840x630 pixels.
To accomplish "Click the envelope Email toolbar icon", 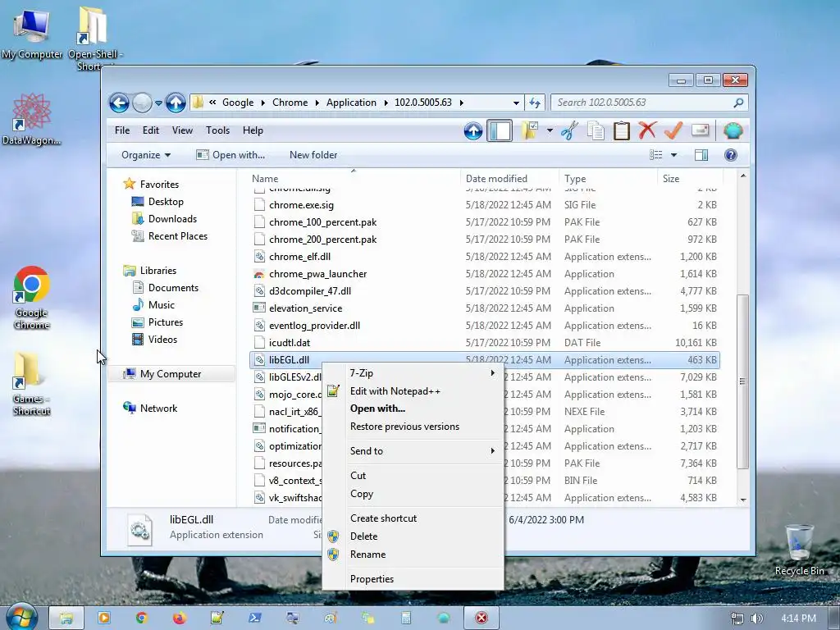I will [701, 130].
